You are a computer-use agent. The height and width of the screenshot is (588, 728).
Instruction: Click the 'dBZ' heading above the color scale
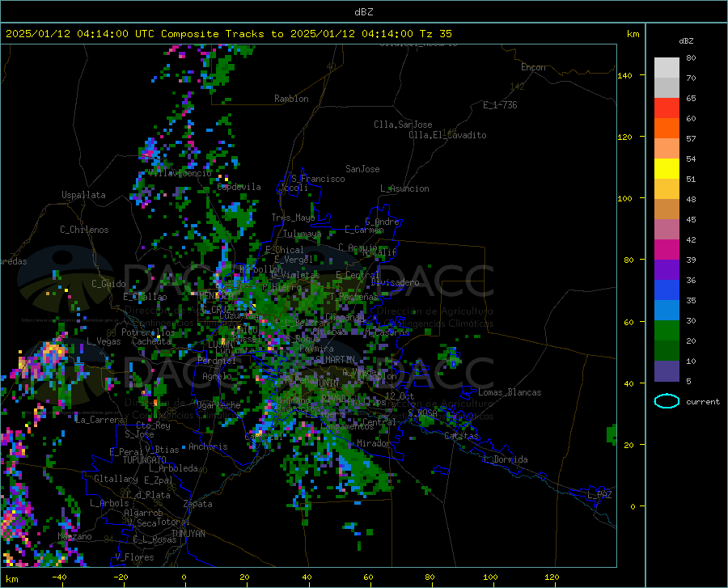click(x=686, y=40)
